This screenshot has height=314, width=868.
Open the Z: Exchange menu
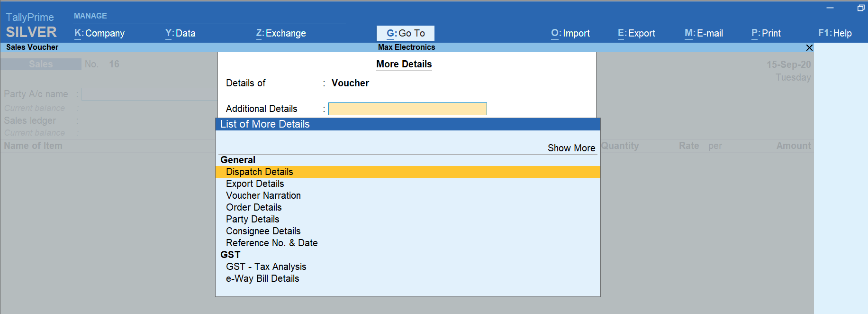281,33
